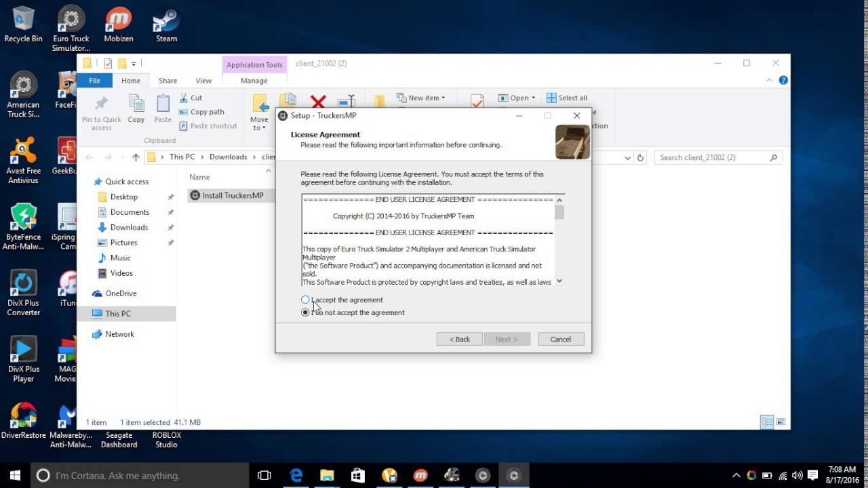Screen dimensions: 868x488
Task: Open DivX Plus Player desktop icon
Action: (23, 359)
